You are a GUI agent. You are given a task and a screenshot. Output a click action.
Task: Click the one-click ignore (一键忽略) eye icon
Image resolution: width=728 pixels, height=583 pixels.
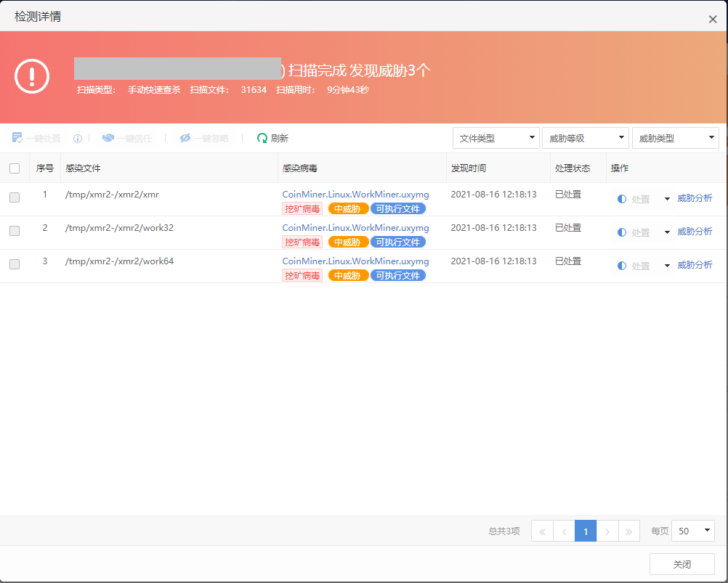[185, 138]
